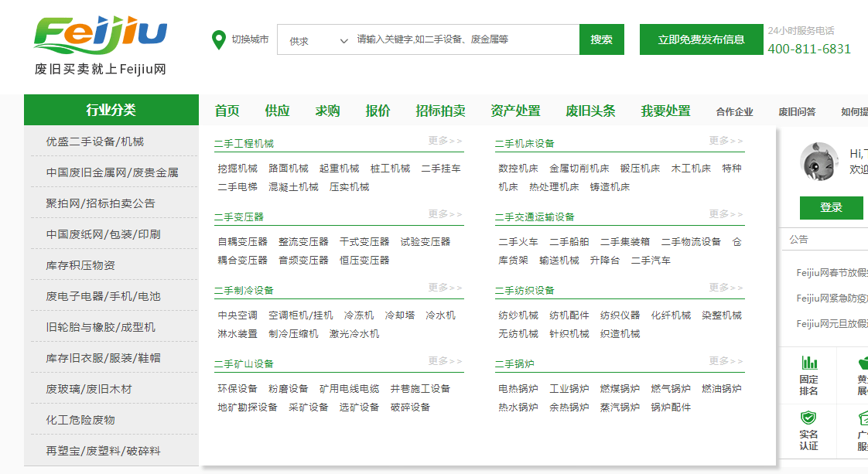Image resolution: width=868 pixels, height=474 pixels.
Task: Open the 固定排名 chart icon
Action: [x=808, y=363]
